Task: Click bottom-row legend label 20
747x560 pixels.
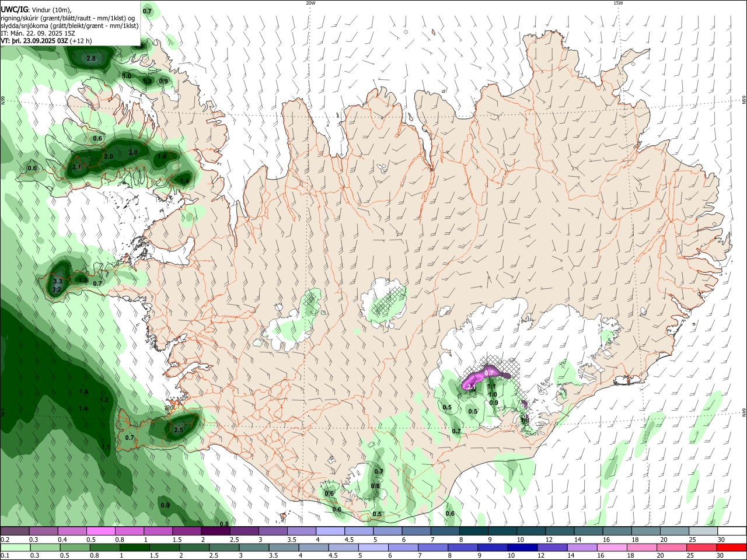Action: [661, 555]
